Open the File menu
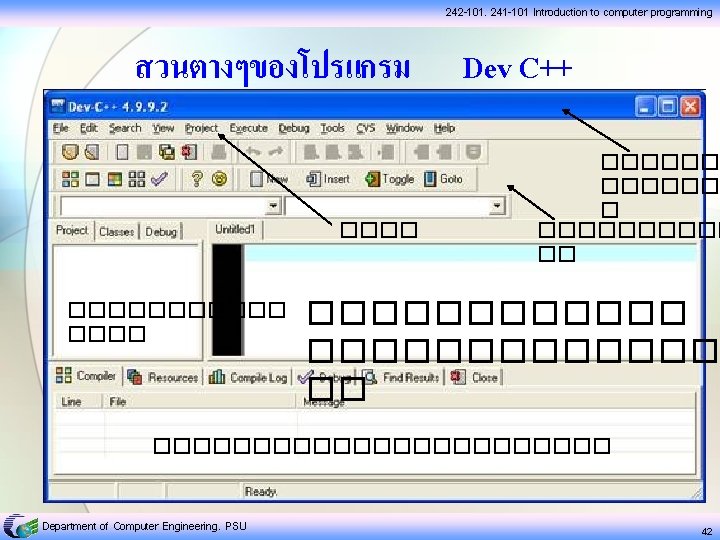The image size is (720, 540). tap(61, 128)
